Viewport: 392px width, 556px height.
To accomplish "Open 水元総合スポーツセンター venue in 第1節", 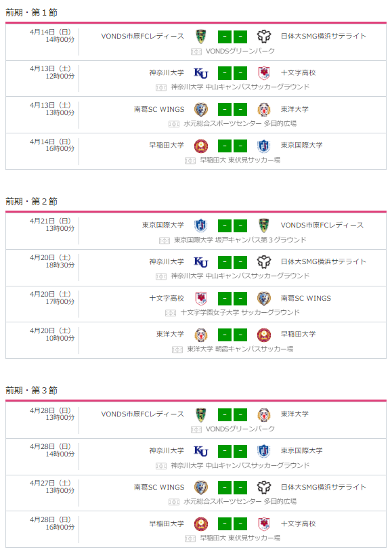I will (x=240, y=123).
